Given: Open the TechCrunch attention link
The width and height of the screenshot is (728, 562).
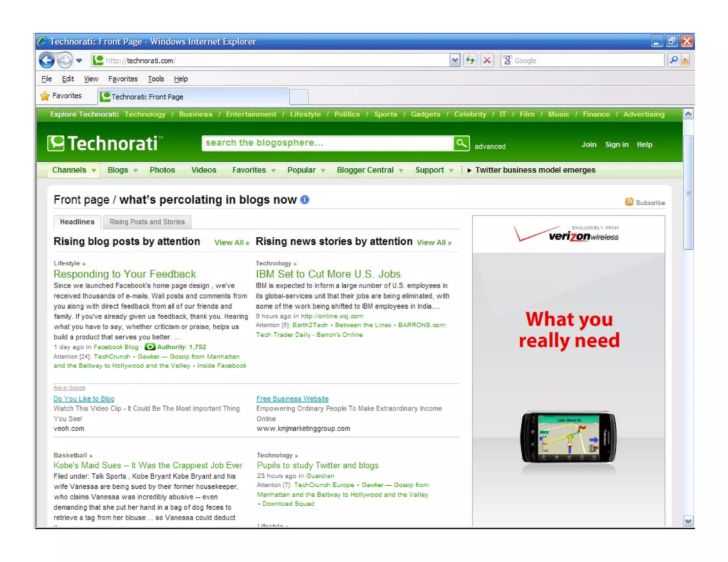Looking at the screenshot, I should (112, 356).
